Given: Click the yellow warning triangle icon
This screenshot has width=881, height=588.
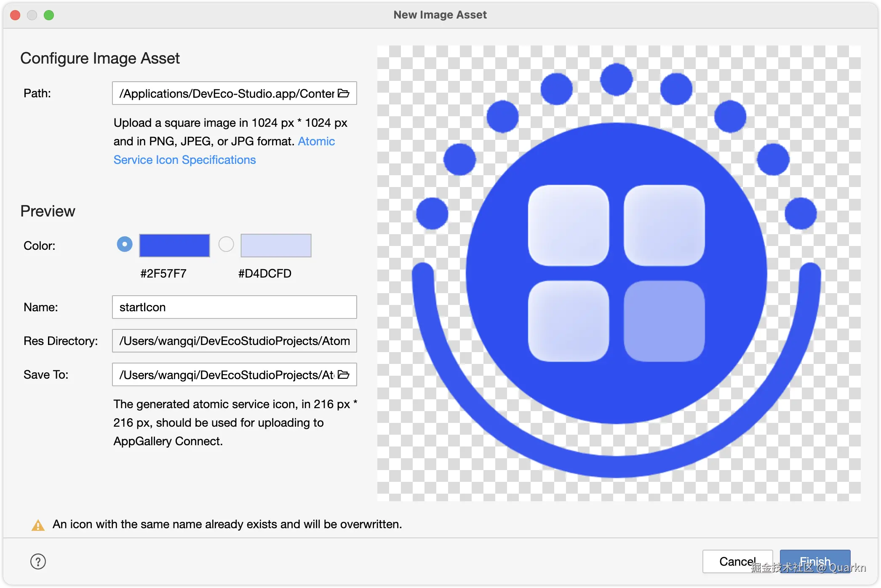Looking at the screenshot, I should pyautogui.click(x=38, y=525).
